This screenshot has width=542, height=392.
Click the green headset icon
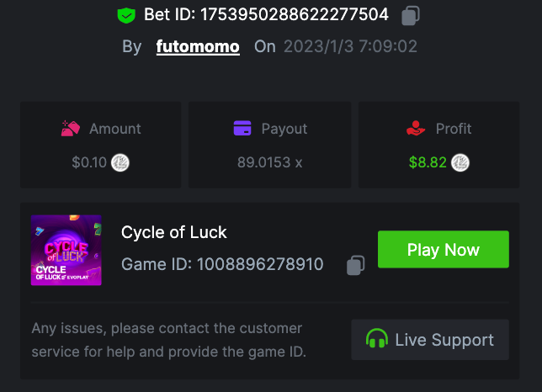377,340
